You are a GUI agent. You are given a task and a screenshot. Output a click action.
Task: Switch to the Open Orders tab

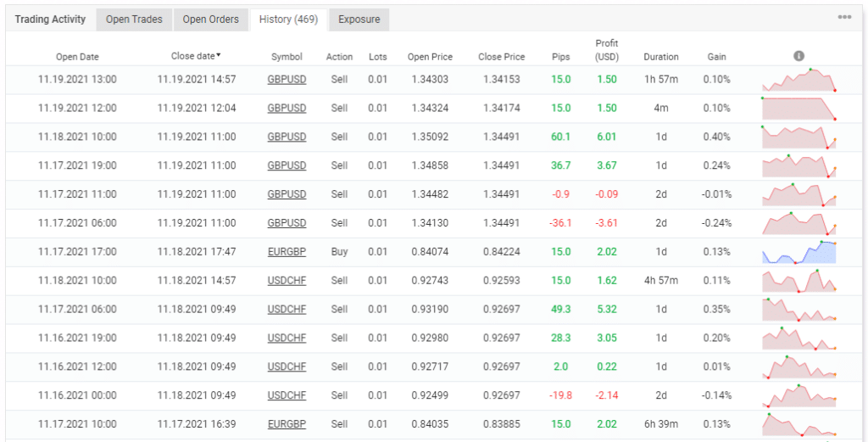coord(211,20)
